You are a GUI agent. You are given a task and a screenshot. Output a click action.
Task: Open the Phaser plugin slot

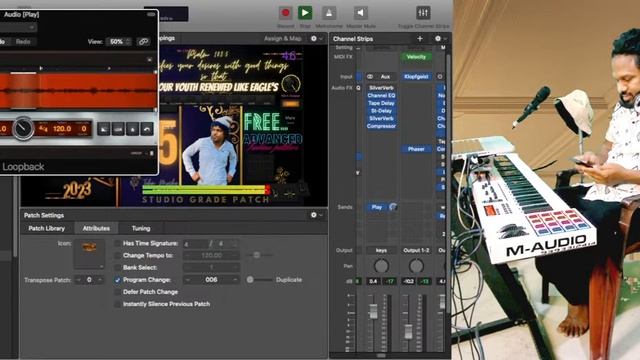coord(416,149)
